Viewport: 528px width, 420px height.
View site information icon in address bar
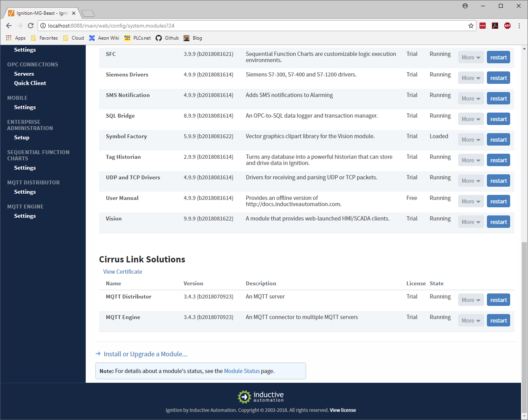point(43,26)
